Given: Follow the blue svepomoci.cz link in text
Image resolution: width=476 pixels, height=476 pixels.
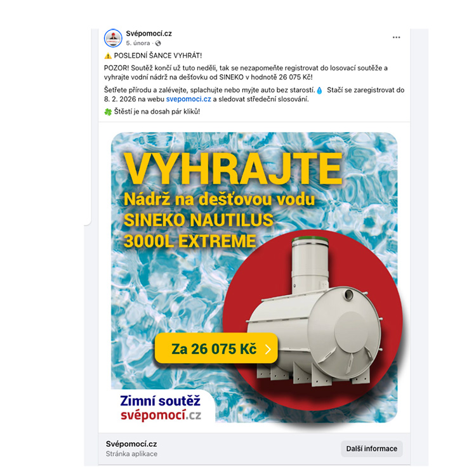Looking at the screenshot, I should point(188,99).
